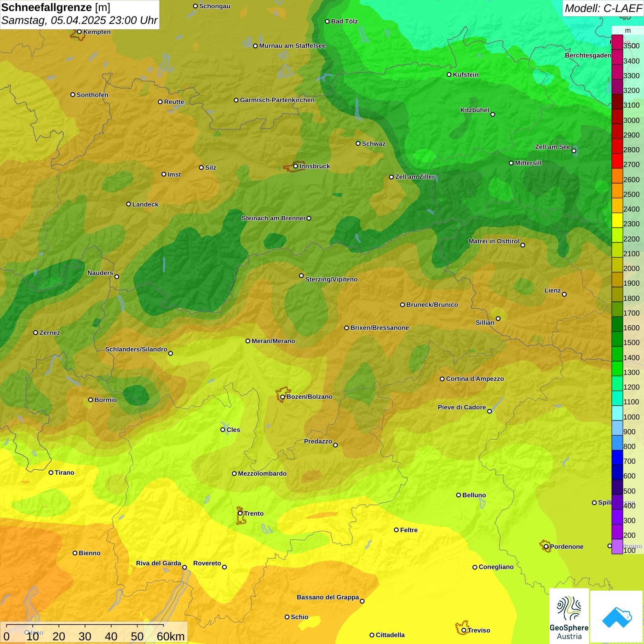Click the pink 3500 m legend swatch
This screenshot has height=644, width=644.
617,42
